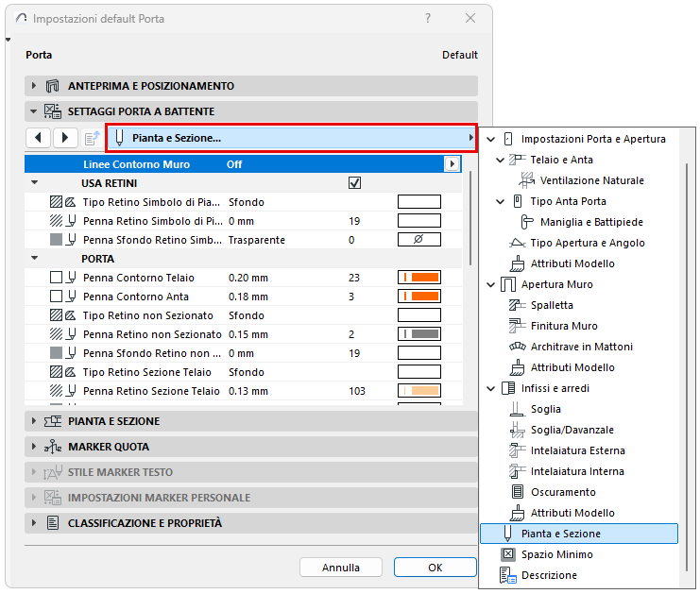Click the popup menu vertical scrollbar
The height and width of the screenshot is (594, 700).
click(x=687, y=366)
